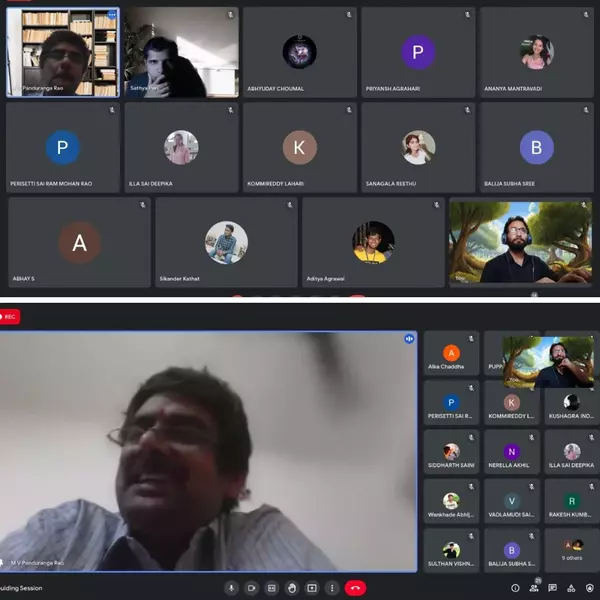The image size is (600, 600).
Task: Raise your hand in the meeting
Action: coord(291,588)
